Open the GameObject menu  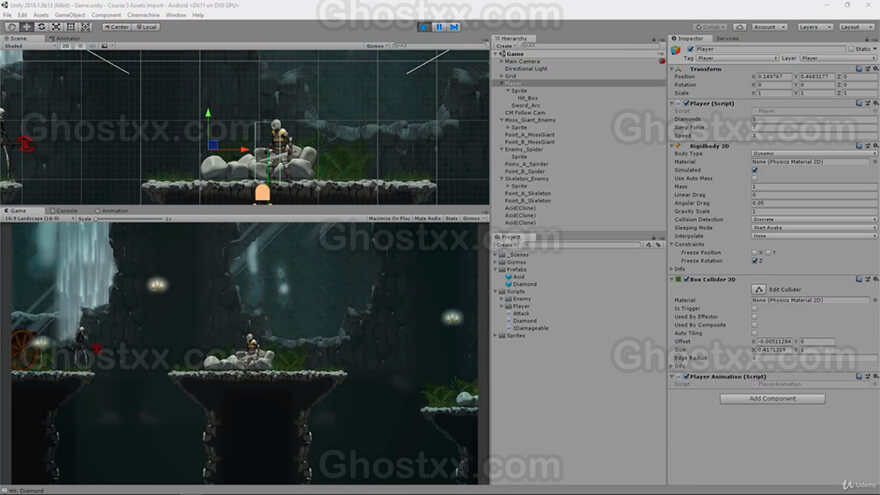[x=70, y=15]
